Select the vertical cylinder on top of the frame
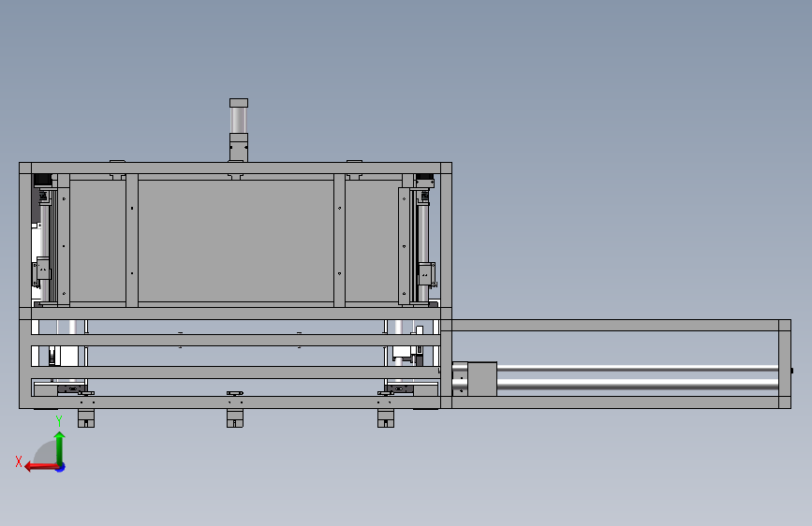 click(239, 130)
